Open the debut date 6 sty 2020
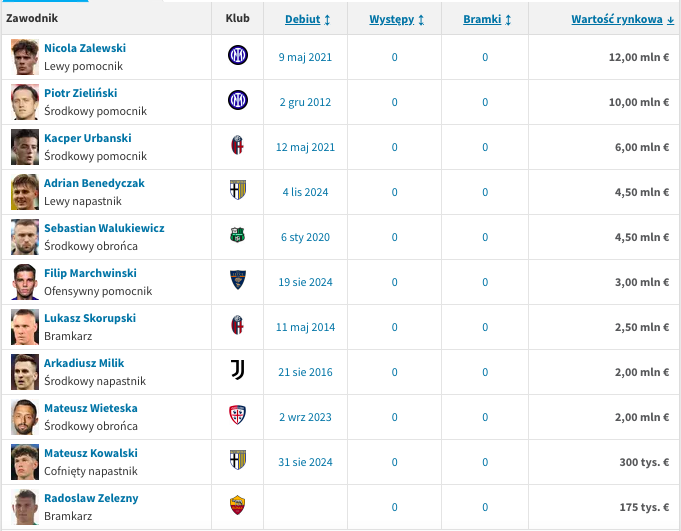The width and height of the screenshot is (681, 531). pyautogui.click(x=305, y=237)
